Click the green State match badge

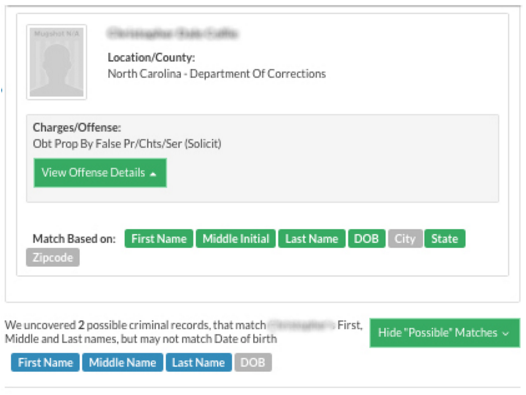click(x=445, y=239)
